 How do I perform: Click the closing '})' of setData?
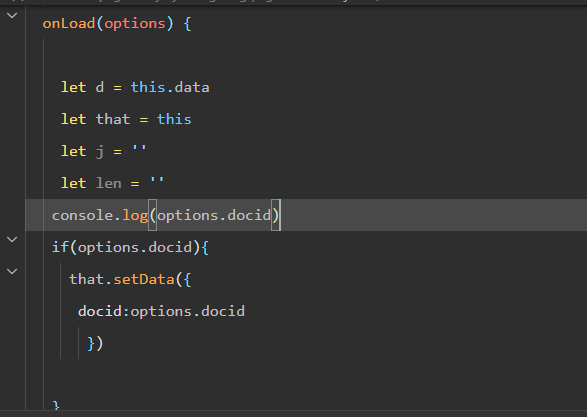95,343
